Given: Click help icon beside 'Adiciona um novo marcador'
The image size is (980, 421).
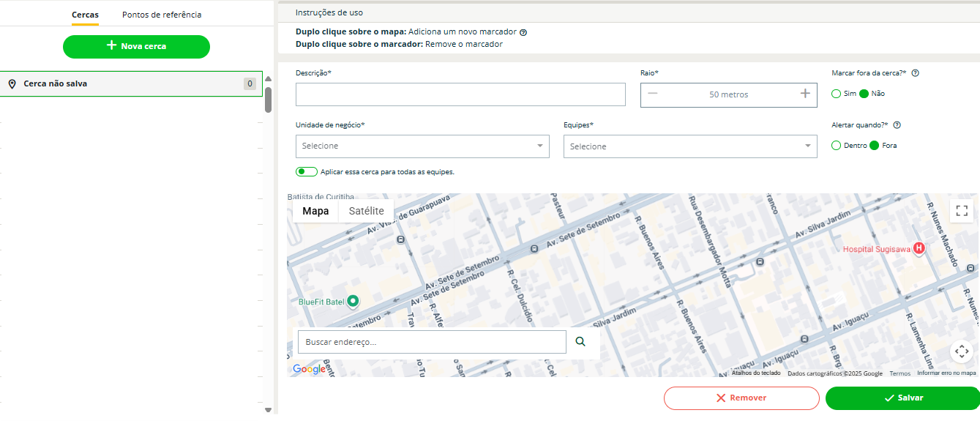Looking at the screenshot, I should (523, 32).
